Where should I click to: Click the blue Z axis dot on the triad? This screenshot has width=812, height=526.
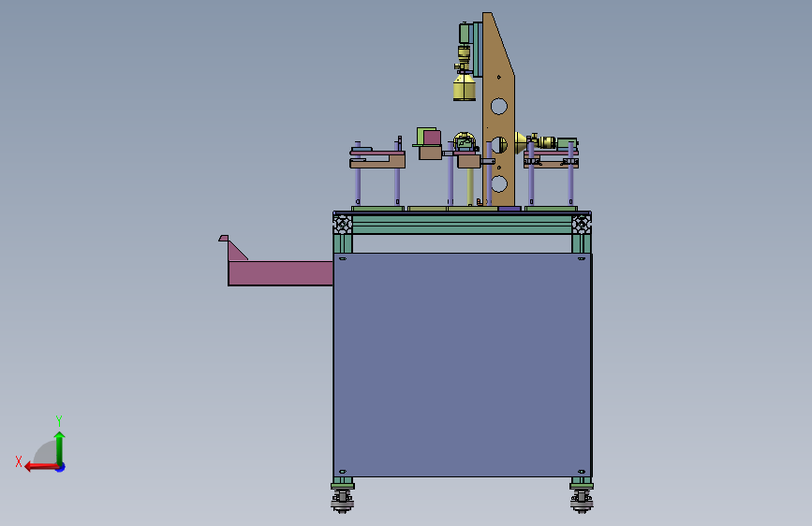click(x=61, y=467)
